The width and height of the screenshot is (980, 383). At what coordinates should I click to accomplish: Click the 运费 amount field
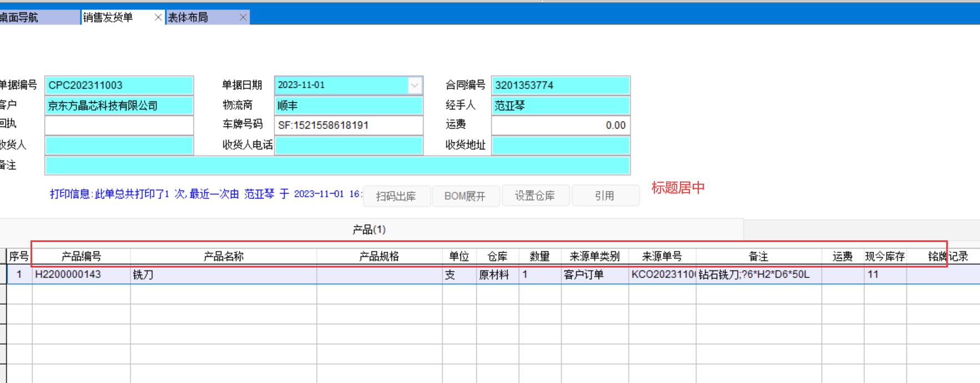pyautogui.click(x=560, y=125)
